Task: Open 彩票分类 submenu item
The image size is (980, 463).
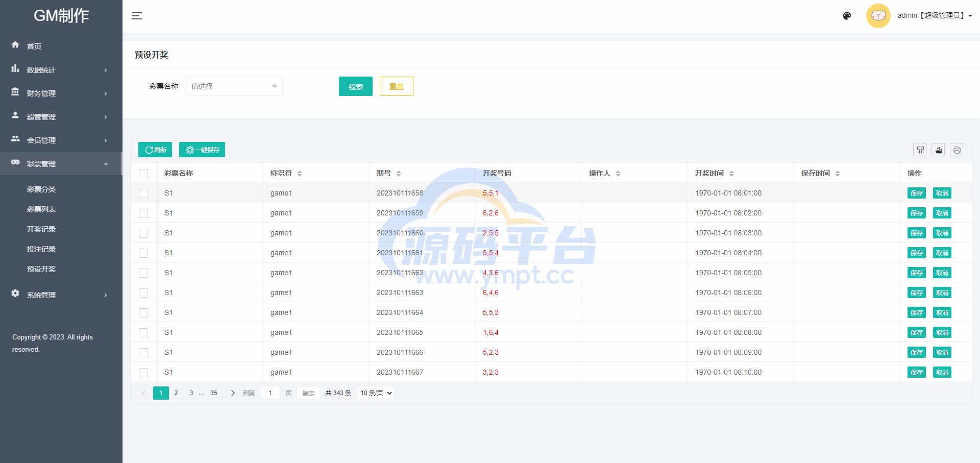Action: pyautogui.click(x=41, y=189)
